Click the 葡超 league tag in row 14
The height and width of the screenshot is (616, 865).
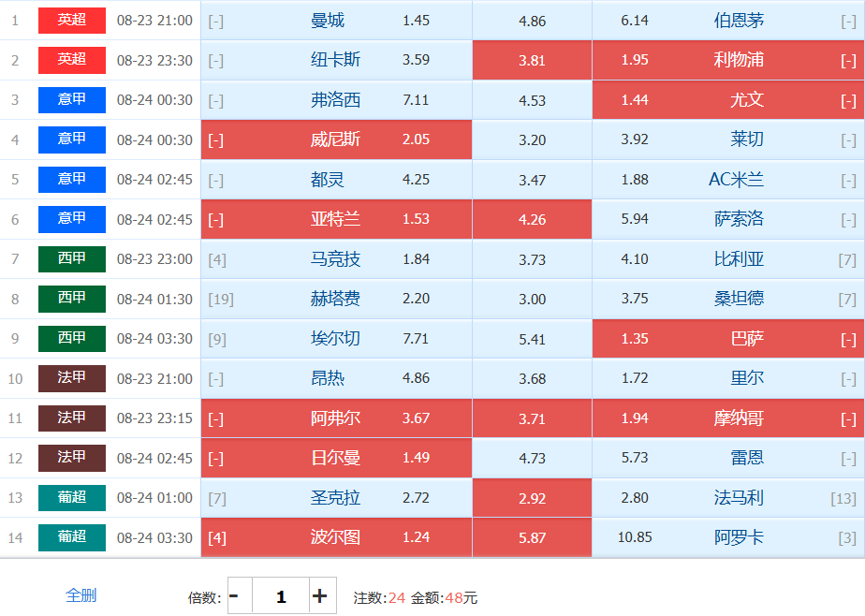pos(72,537)
